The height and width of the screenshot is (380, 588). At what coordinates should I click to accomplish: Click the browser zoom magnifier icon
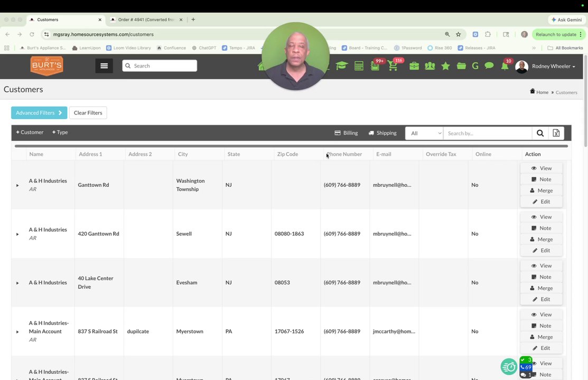coord(447,34)
